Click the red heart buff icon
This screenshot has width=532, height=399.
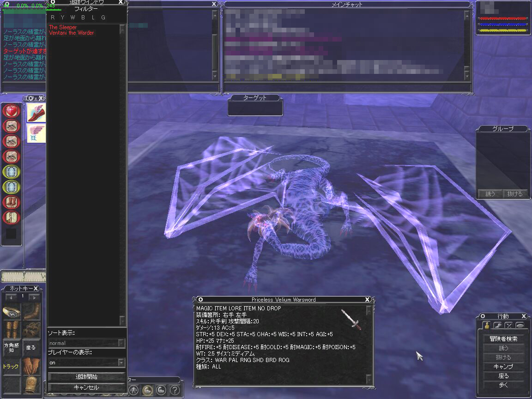(x=11, y=111)
